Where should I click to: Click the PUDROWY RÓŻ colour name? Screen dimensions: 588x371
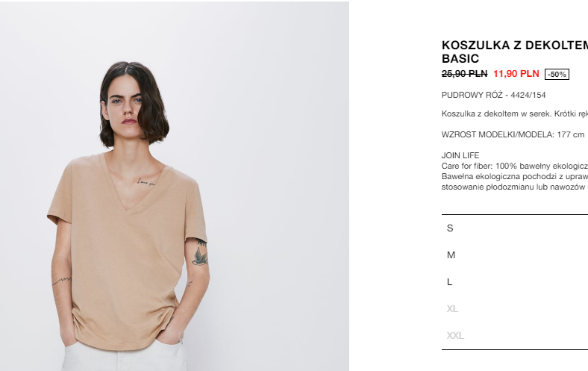(472, 95)
